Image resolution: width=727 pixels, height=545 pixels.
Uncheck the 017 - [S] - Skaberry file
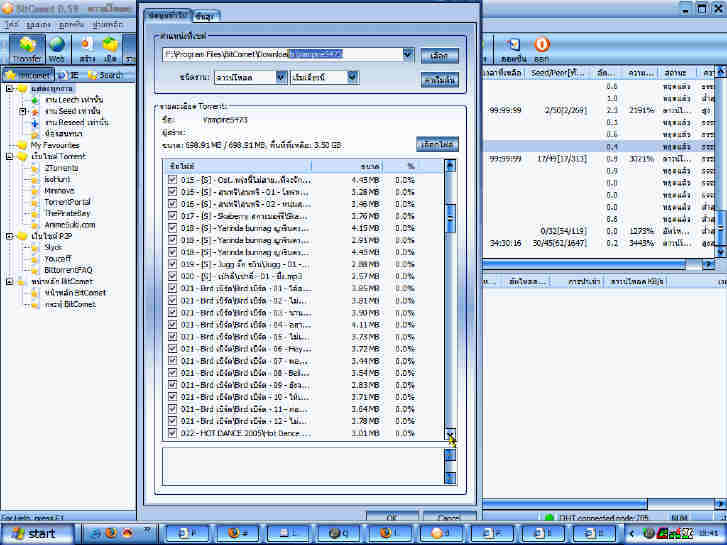(x=172, y=216)
